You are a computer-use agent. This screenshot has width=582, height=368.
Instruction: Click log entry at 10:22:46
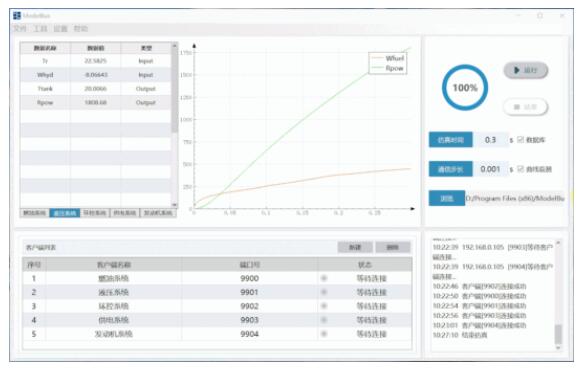480,286
